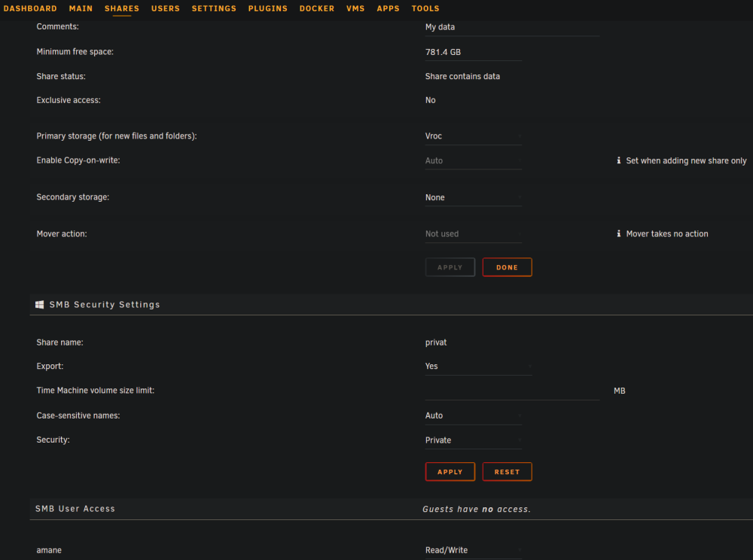Click the greyed Apply button beside Done
The width and height of the screenshot is (753, 560).
click(450, 267)
